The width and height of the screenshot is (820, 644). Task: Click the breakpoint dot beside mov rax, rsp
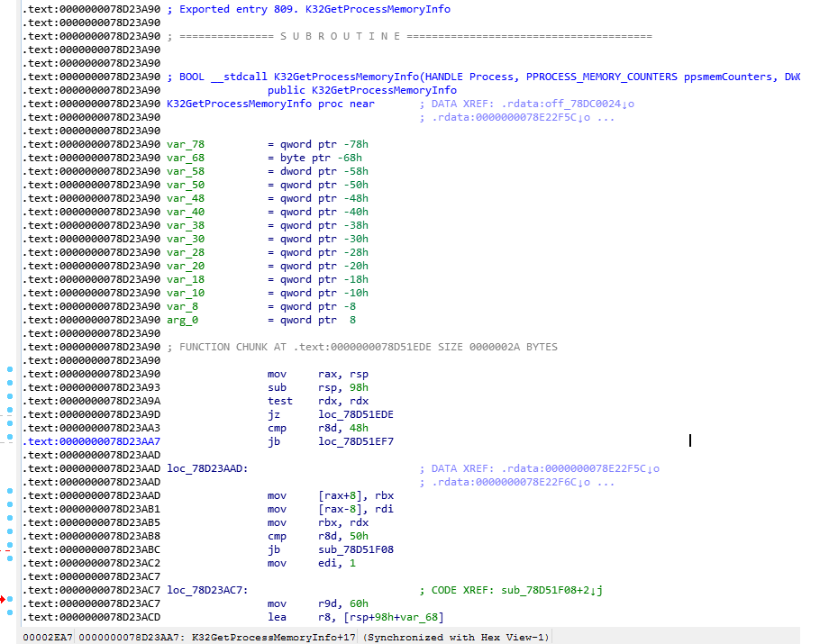coord(10,369)
